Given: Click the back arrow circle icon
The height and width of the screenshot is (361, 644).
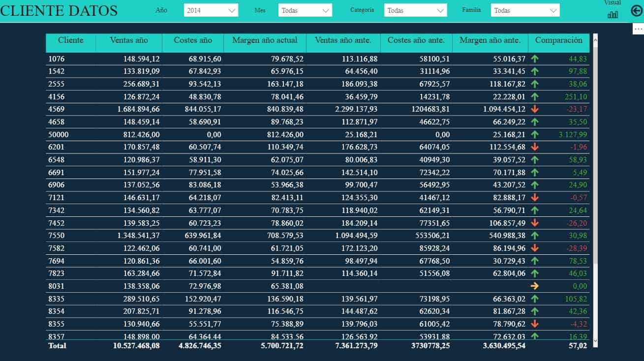Looking at the screenshot, I should coord(636,10).
